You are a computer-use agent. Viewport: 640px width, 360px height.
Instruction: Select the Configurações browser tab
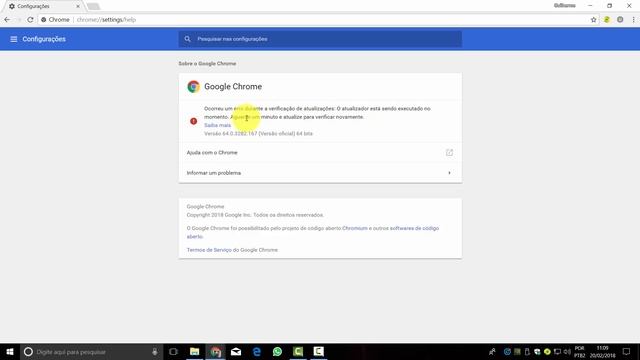pyautogui.click(x=43, y=7)
